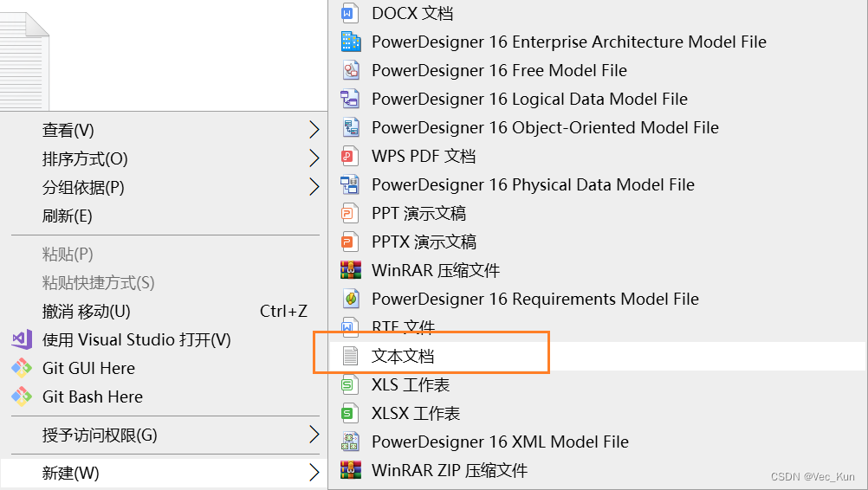Viewport: 868px width, 490px height.
Task: Select PowerDesigner 16 XML Model File
Action: point(598,442)
